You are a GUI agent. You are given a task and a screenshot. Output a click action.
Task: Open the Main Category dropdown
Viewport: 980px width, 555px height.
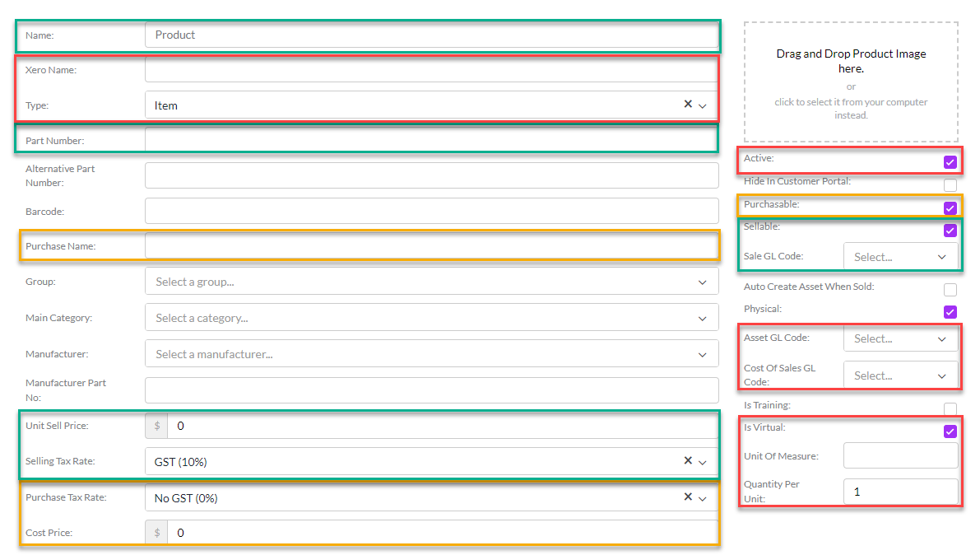click(702, 319)
